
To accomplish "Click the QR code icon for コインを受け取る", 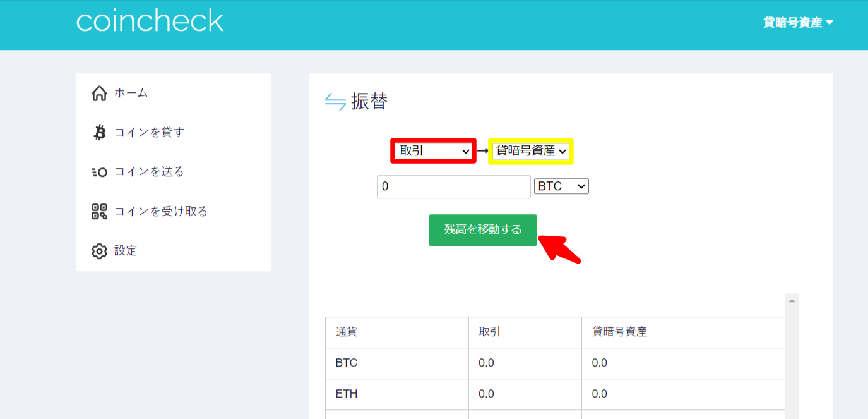I will coord(98,210).
